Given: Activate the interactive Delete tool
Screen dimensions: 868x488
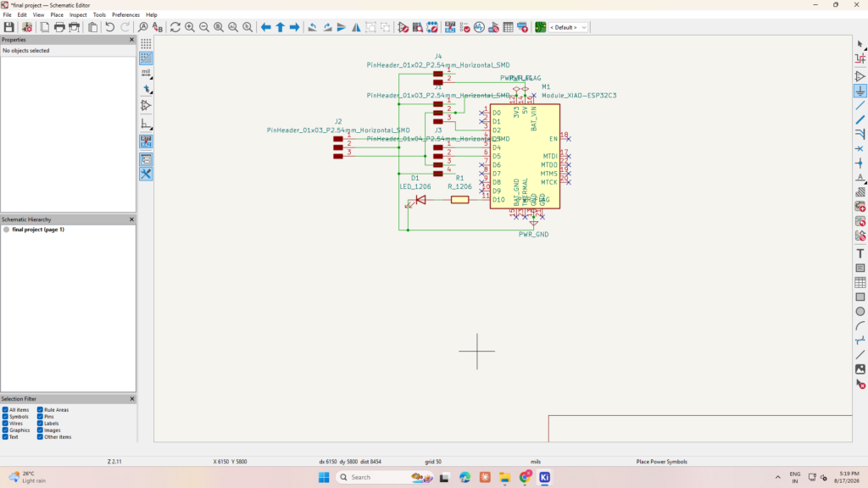Looking at the screenshot, I should point(860,384).
